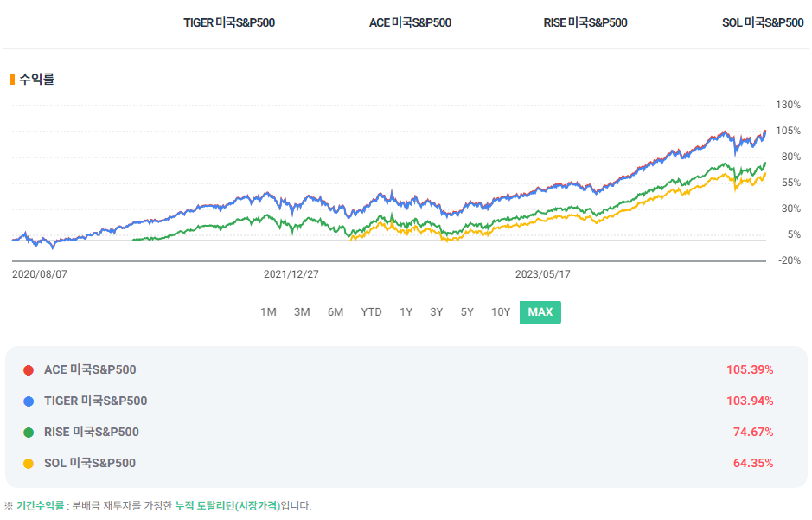This screenshot has height=520, width=812.
Task: Click the 수익률 section heading
Action: tap(37, 80)
